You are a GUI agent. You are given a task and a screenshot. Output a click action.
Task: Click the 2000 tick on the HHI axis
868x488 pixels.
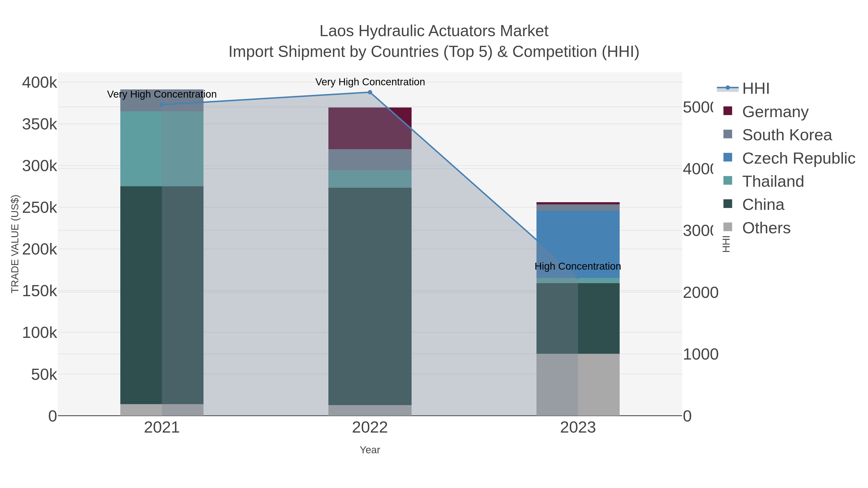[x=701, y=293]
